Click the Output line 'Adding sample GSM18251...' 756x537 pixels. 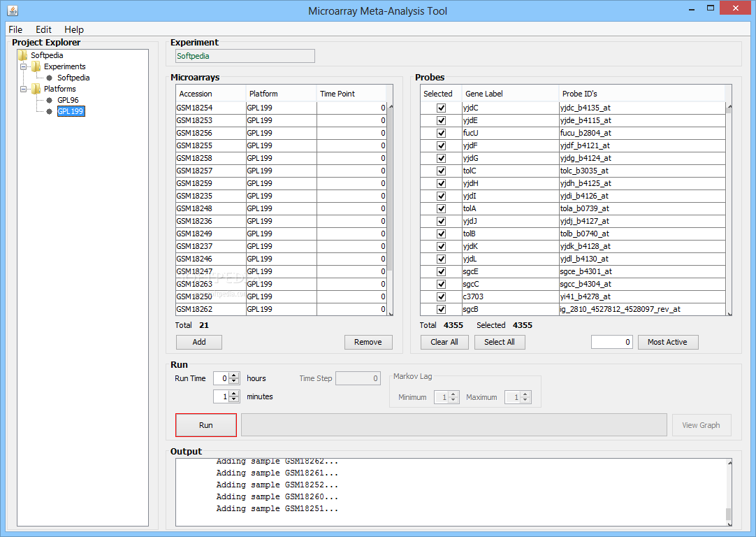(277, 508)
